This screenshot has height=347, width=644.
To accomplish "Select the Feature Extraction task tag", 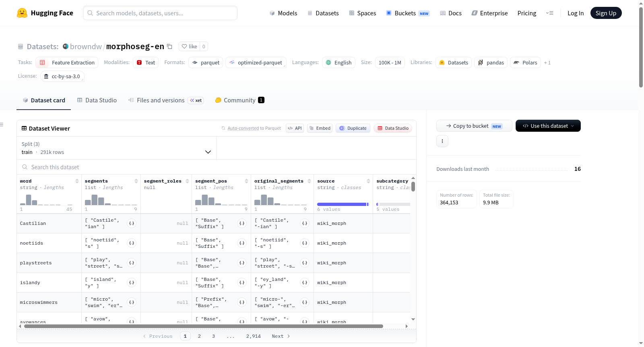I will 67,62.
